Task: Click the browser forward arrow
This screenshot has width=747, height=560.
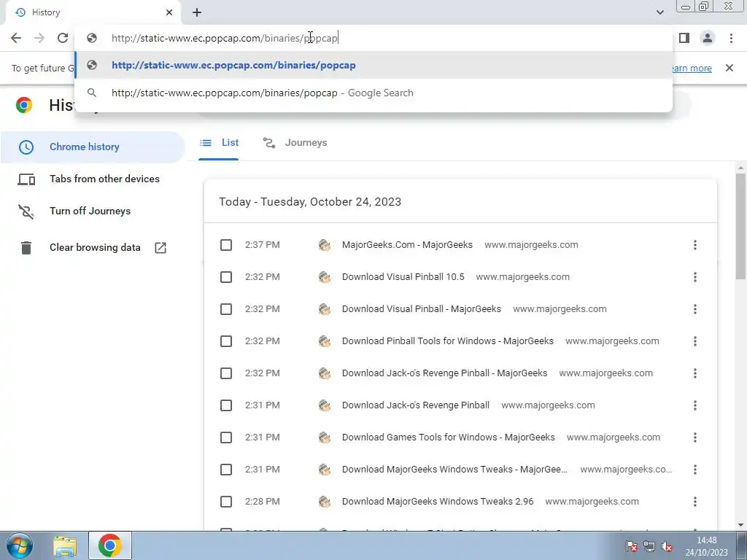Action: point(39,38)
